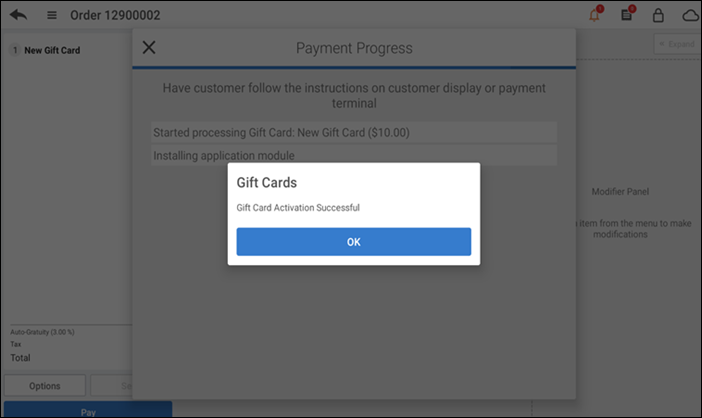The image size is (702, 418).
Task: Open the notifications bell
Action: 596,15
